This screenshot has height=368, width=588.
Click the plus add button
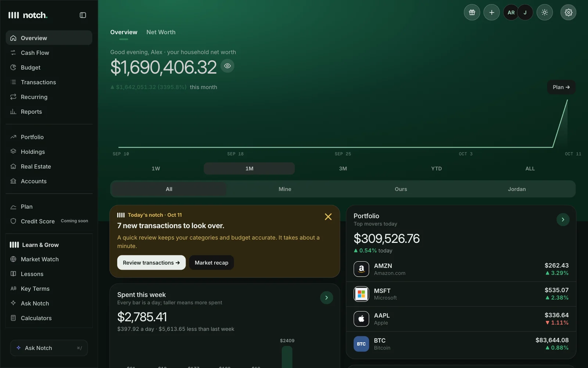coord(491,13)
